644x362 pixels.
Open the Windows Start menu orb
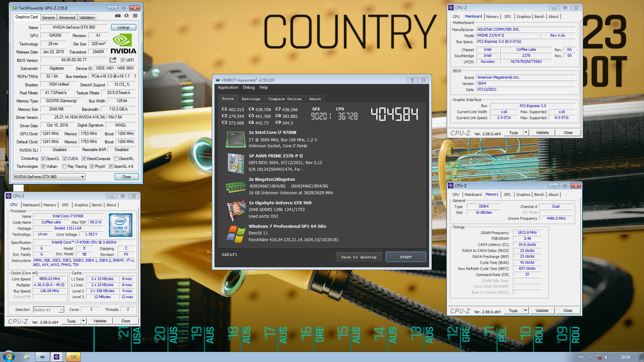tap(8, 357)
